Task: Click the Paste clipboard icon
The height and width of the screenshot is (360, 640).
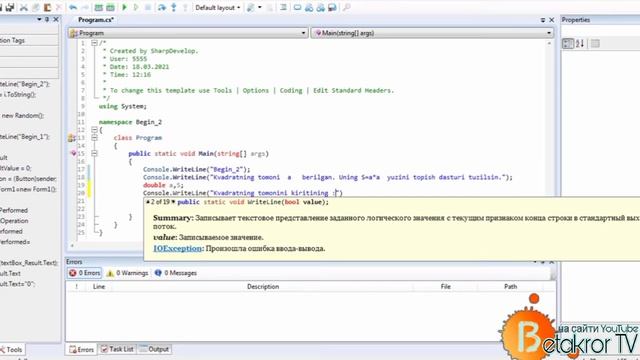Action: point(47,7)
